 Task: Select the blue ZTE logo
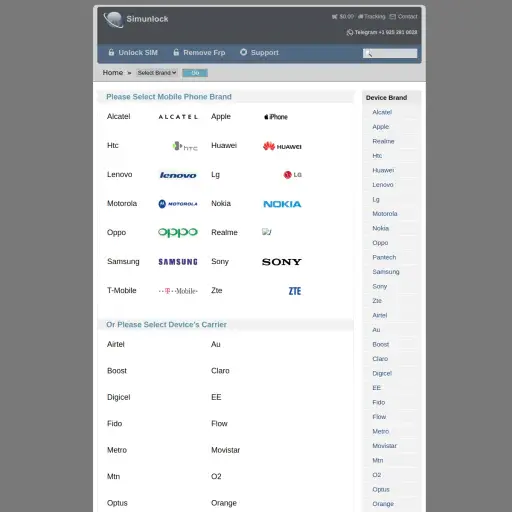[x=295, y=291]
